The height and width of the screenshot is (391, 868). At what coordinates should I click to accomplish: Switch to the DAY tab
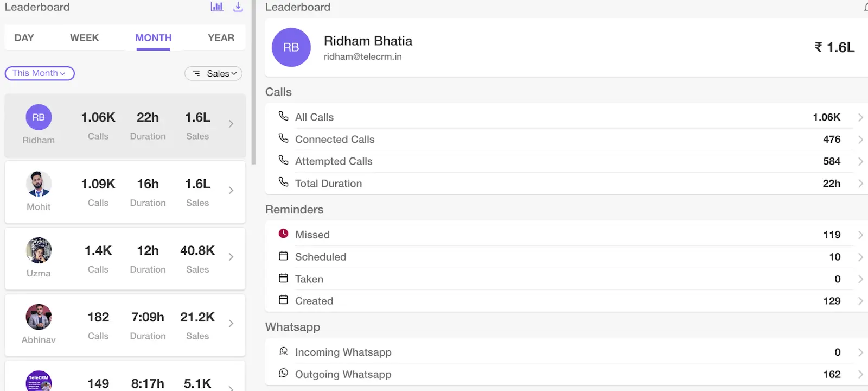pos(24,38)
